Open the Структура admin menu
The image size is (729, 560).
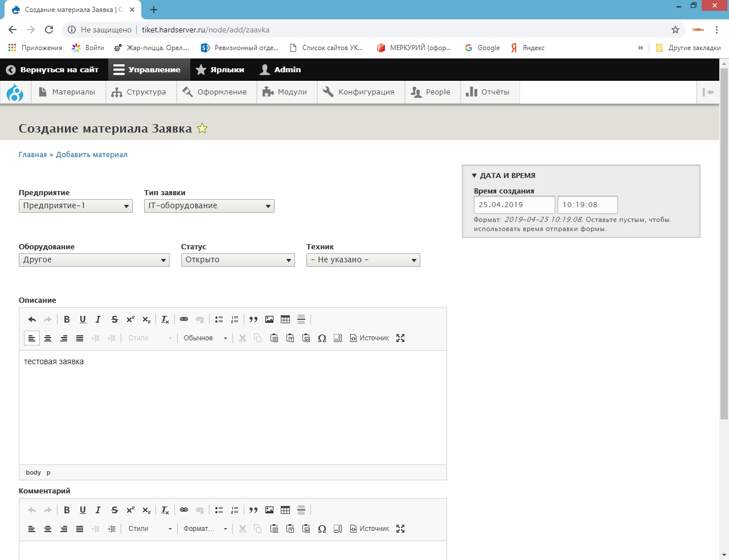tap(139, 92)
